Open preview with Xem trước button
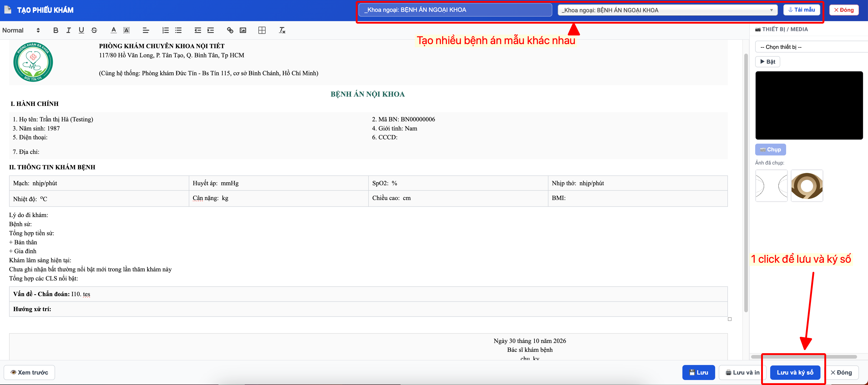Image resolution: width=868 pixels, height=385 pixels. pyautogui.click(x=29, y=372)
